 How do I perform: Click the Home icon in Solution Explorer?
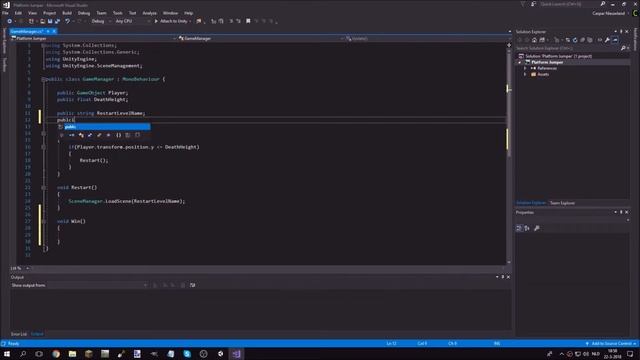(534, 40)
